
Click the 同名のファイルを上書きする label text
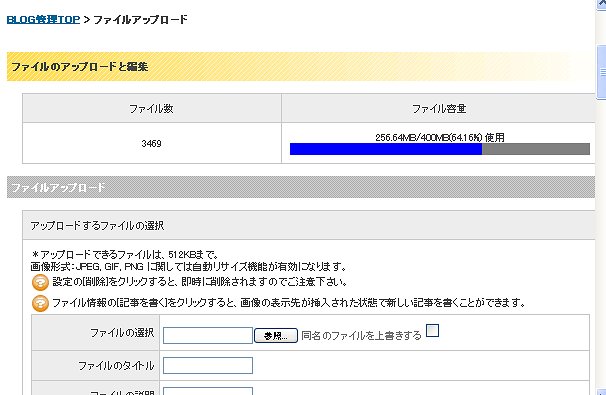pyautogui.click(x=361, y=335)
